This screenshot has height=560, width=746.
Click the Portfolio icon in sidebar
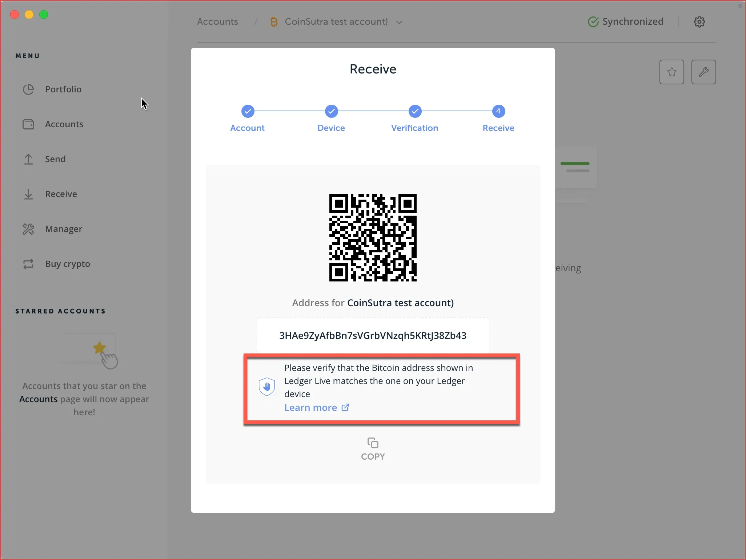click(x=28, y=89)
